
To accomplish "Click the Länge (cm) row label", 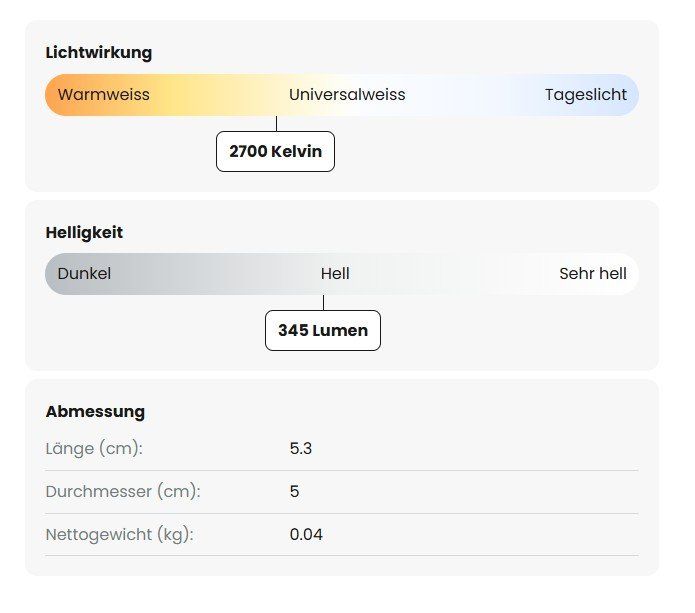I will click(x=95, y=449).
